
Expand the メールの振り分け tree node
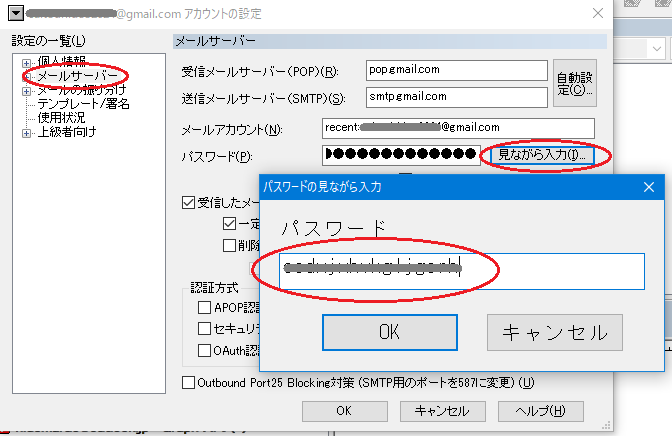(x=27, y=90)
